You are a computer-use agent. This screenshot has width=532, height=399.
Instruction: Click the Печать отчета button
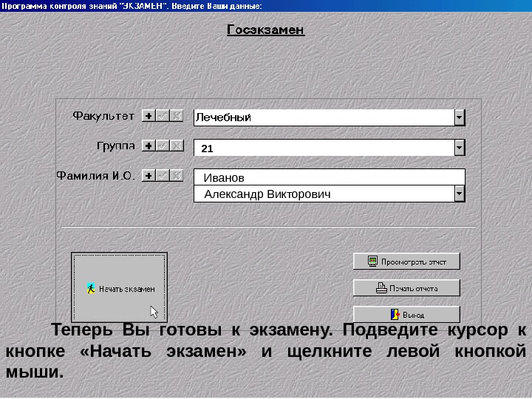[406, 288]
